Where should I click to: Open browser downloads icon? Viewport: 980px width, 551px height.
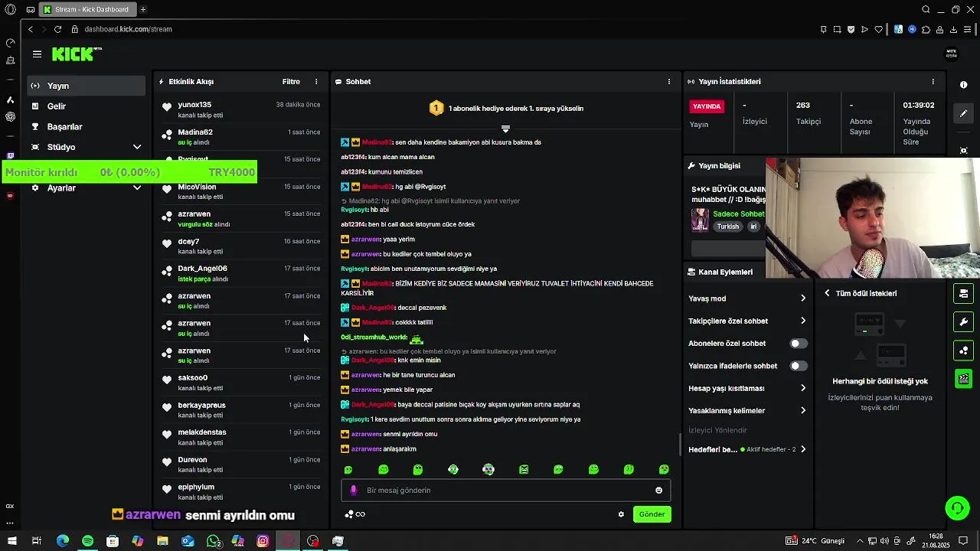tap(953, 29)
